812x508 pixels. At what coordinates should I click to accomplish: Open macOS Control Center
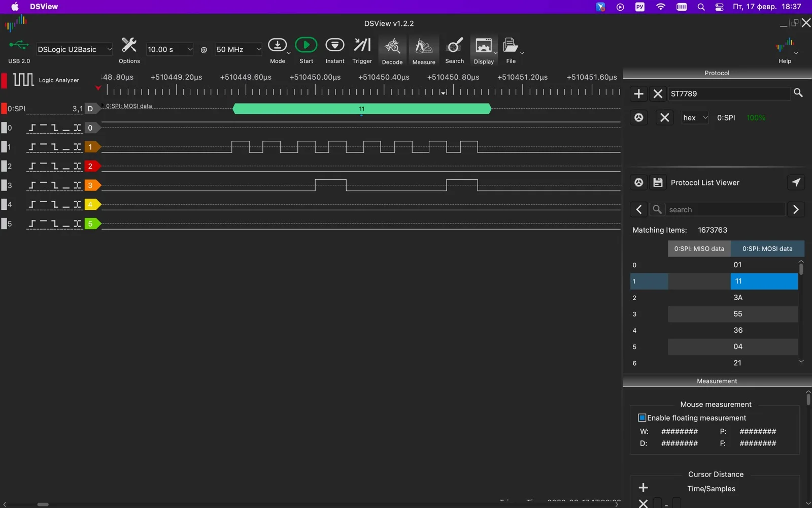(719, 7)
